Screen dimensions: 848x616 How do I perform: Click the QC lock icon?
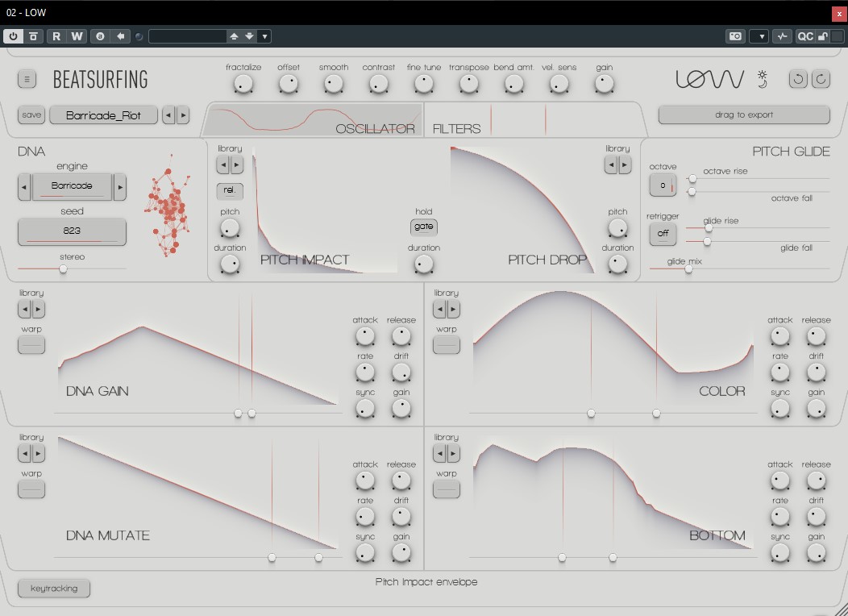822,36
